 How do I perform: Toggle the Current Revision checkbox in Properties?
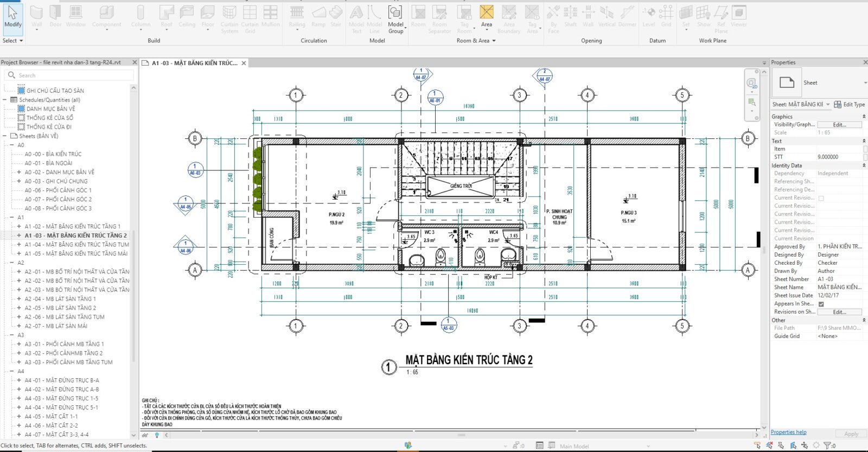tap(821, 198)
